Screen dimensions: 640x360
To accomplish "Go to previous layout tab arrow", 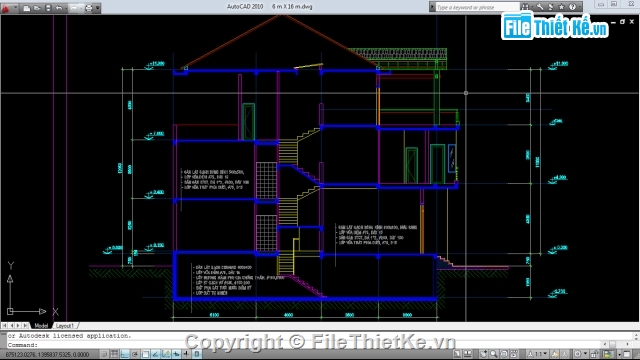I will (11, 326).
